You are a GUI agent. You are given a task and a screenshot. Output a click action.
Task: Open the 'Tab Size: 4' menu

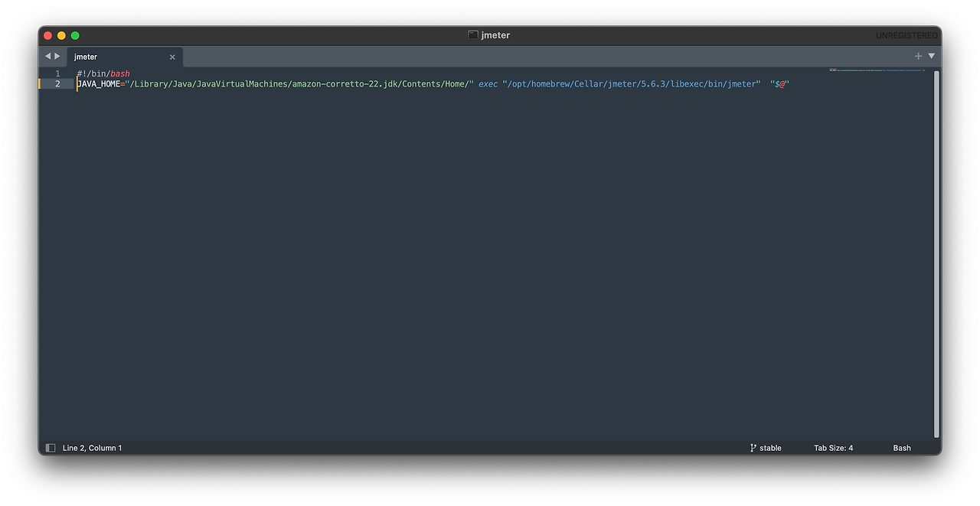tap(833, 448)
